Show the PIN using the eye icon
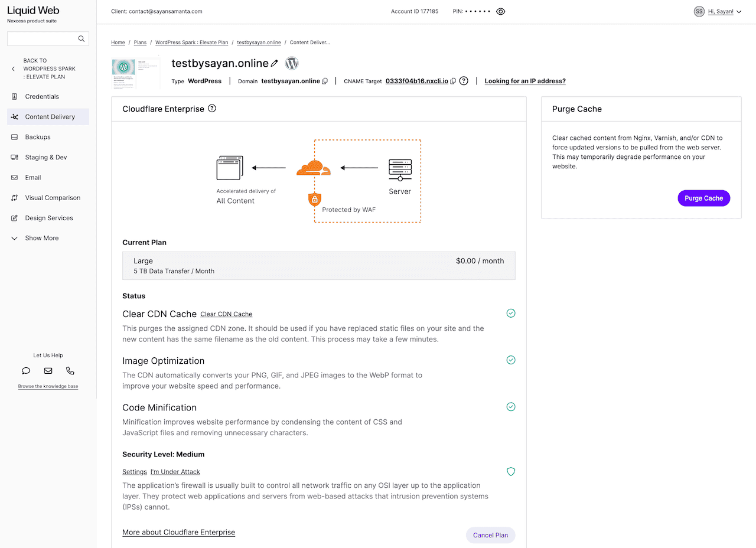This screenshot has height=548, width=756. [501, 11]
